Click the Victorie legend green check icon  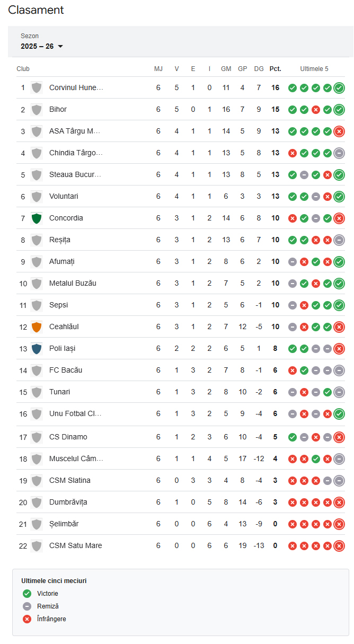[x=27, y=594]
